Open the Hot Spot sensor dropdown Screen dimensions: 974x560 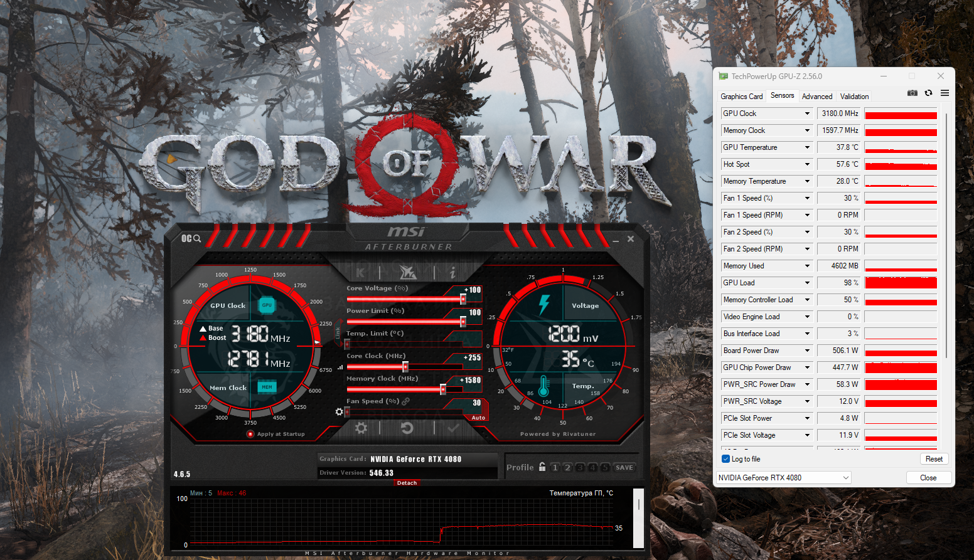[x=807, y=164]
